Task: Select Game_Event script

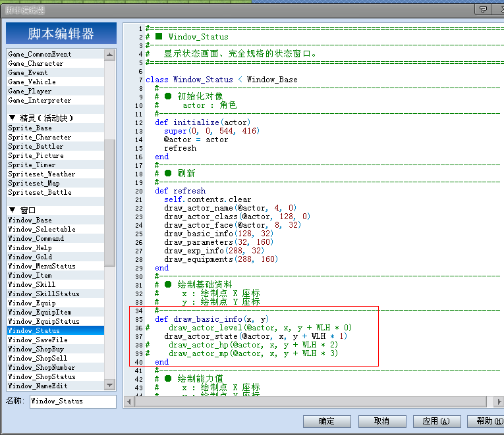Action: (55, 72)
